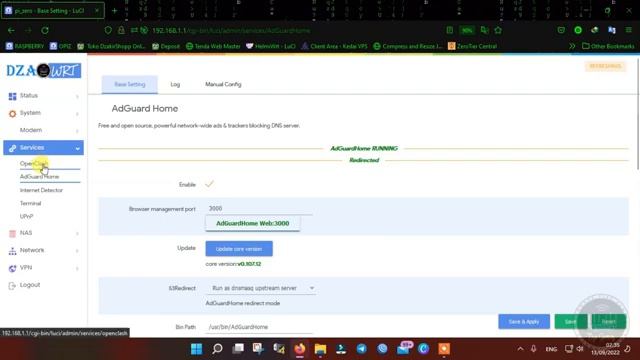Show hidden tray icons chevron

520,349
